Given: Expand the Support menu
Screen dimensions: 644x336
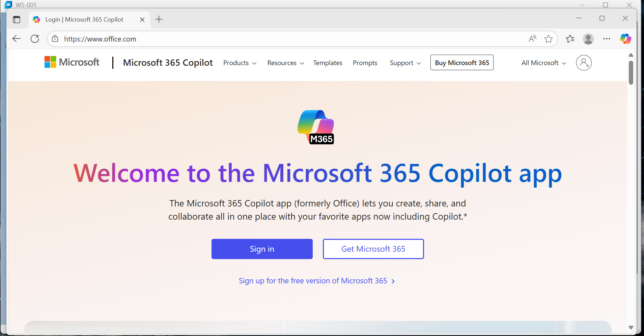Looking at the screenshot, I should coord(405,63).
